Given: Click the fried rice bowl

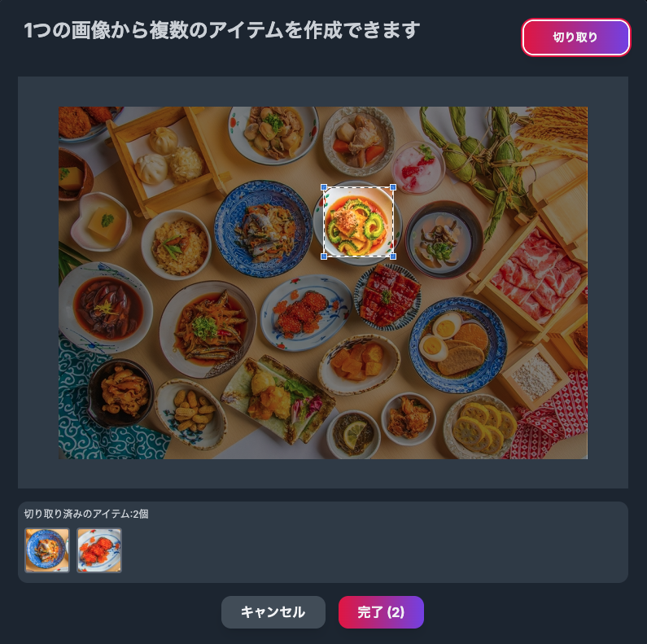Looking at the screenshot, I should pyautogui.click(x=177, y=245).
